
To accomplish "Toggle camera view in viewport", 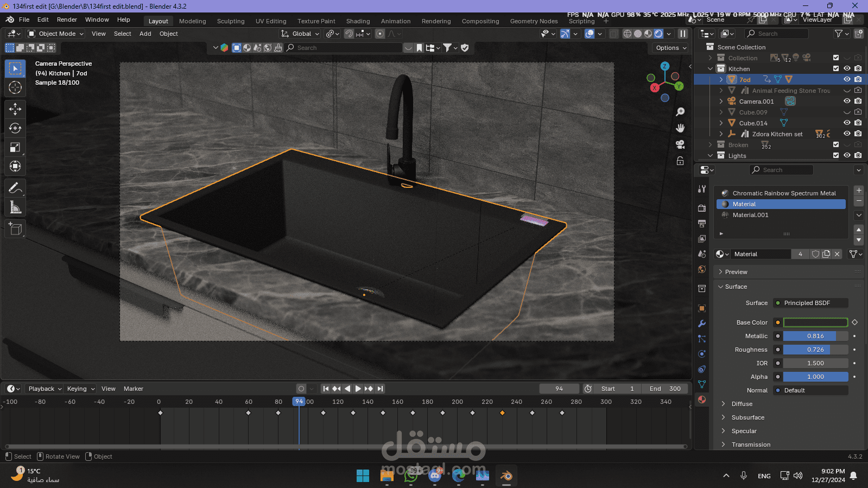I will 680,144.
